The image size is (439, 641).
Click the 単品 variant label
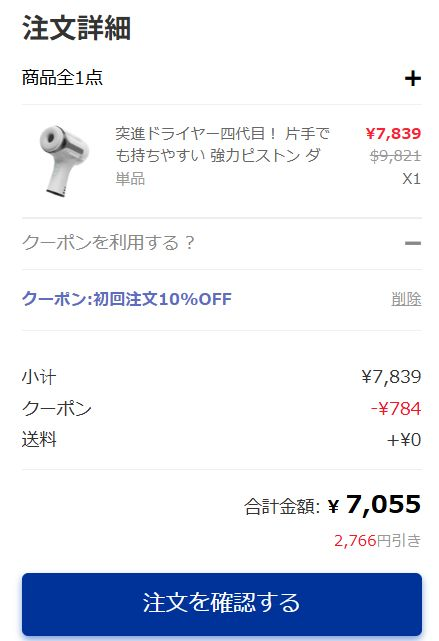tap(130, 179)
